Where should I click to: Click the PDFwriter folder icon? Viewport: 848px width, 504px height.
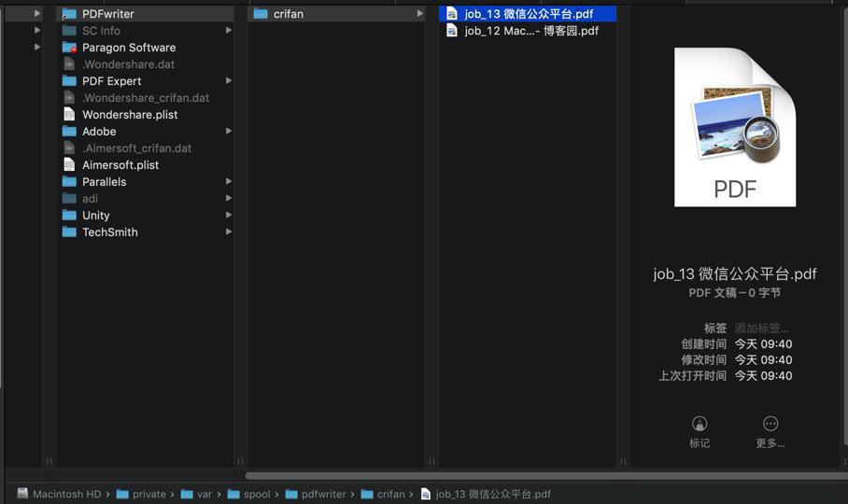pyautogui.click(x=69, y=14)
